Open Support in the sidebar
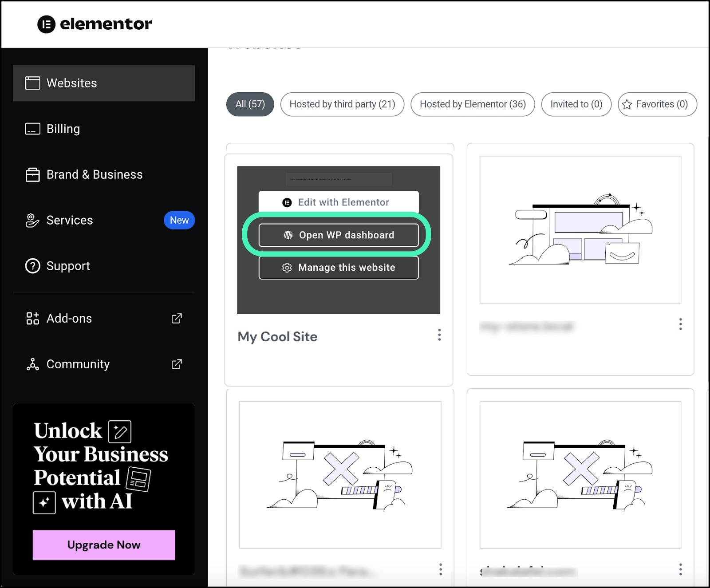Screen dimensions: 710x588 tap(104, 266)
